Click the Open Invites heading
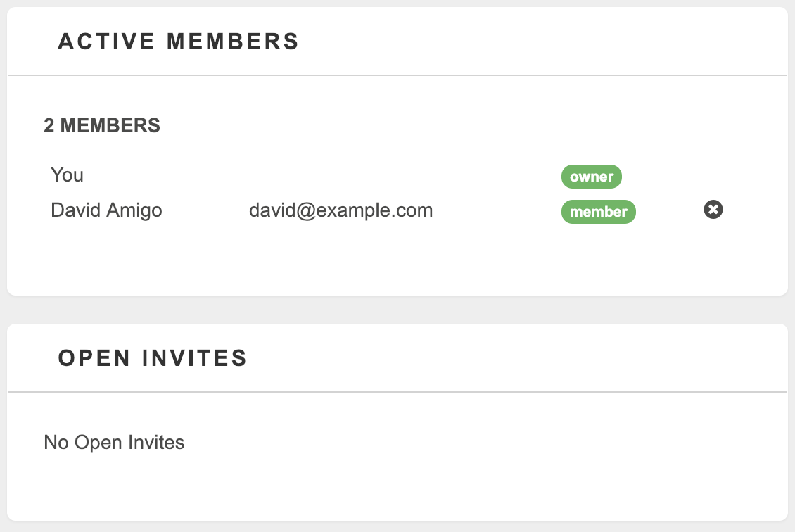Image resolution: width=795 pixels, height=532 pixels. (153, 358)
